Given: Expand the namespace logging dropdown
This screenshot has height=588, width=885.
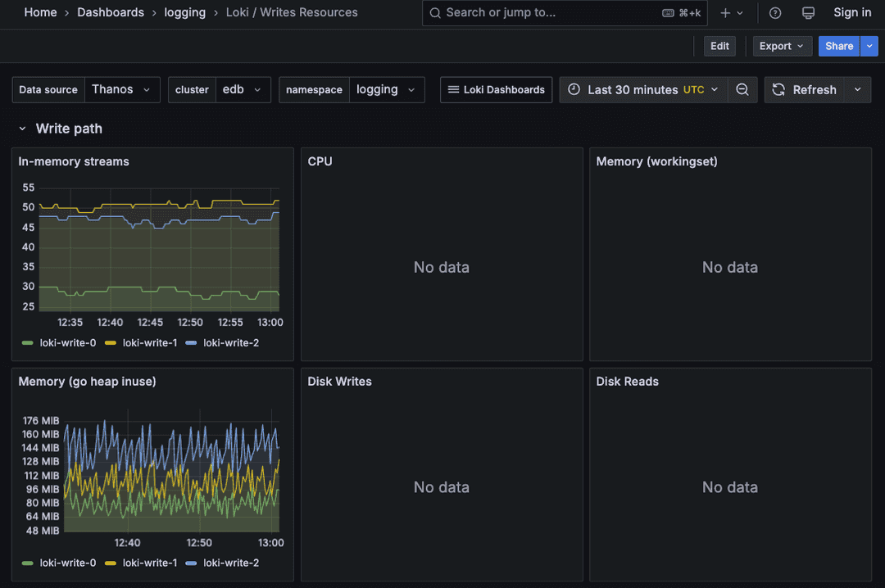Looking at the screenshot, I should pos(387,89).
